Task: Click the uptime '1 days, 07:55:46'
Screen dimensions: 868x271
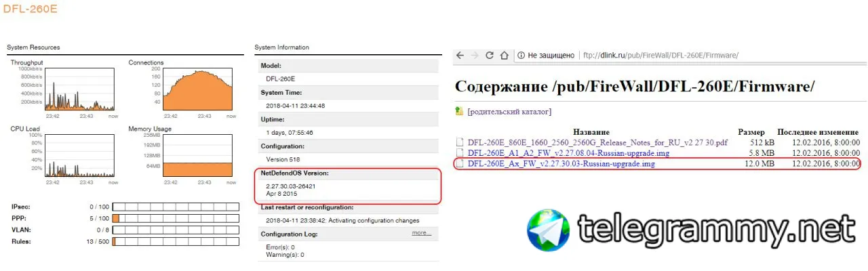Action: pos(290,133)
